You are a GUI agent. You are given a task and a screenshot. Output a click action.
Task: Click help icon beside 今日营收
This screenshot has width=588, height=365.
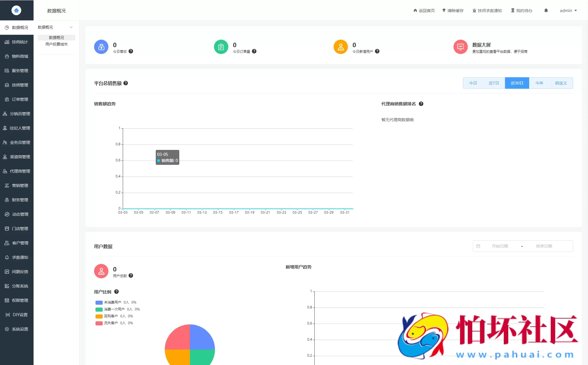pos(131,51)
